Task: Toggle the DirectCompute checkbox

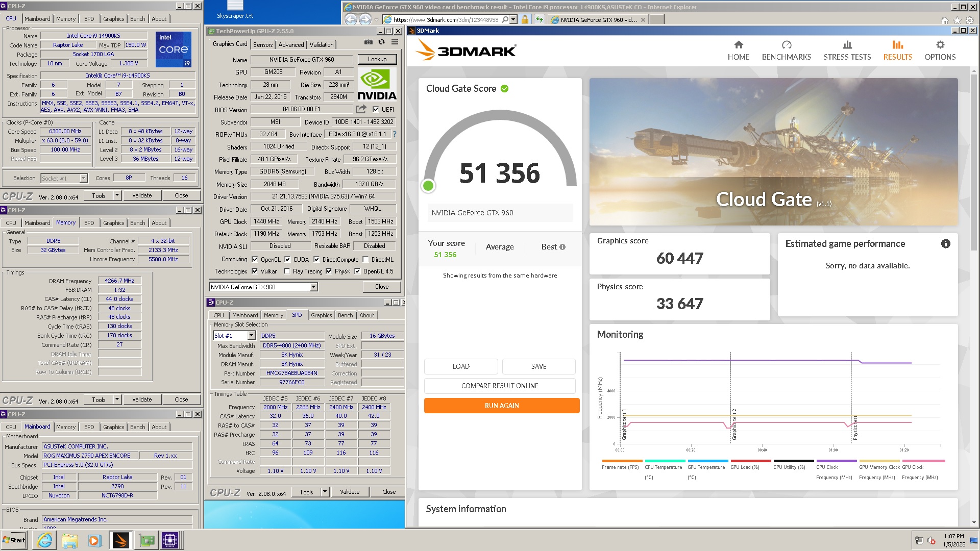Action: (x=316, y=259)
